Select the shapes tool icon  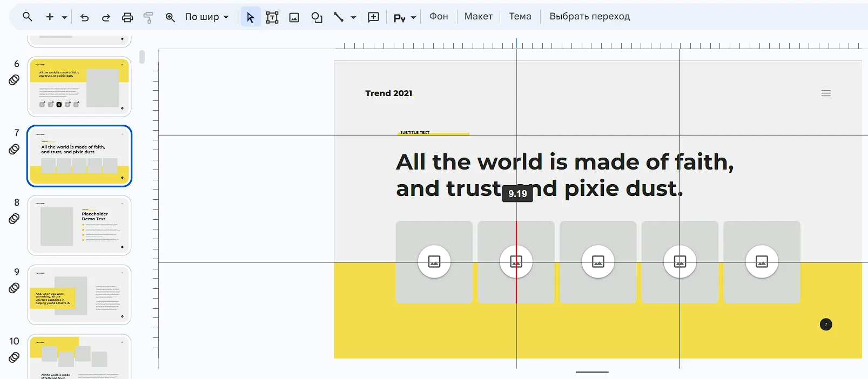click(x=317, y=17)
